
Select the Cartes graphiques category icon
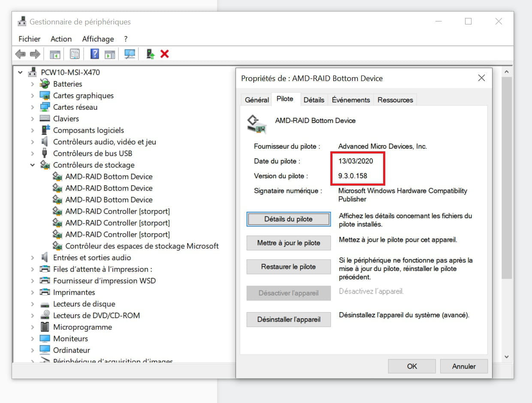coord(45,95)
